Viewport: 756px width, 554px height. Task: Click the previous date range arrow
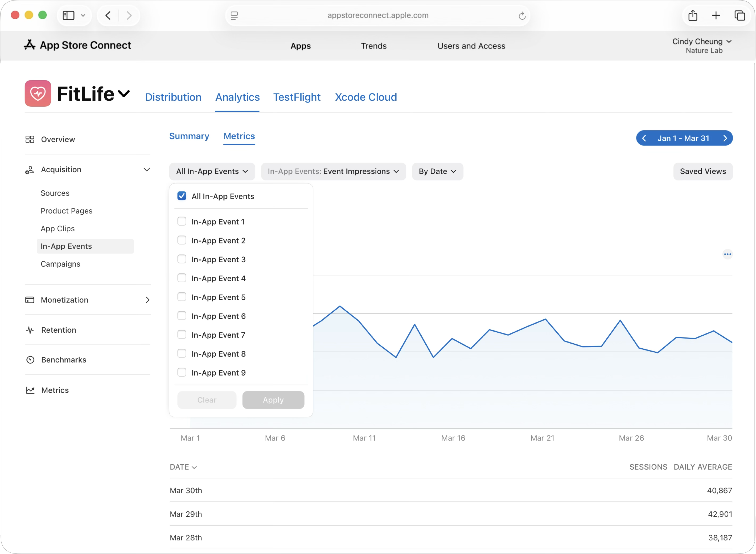[644, 138]
